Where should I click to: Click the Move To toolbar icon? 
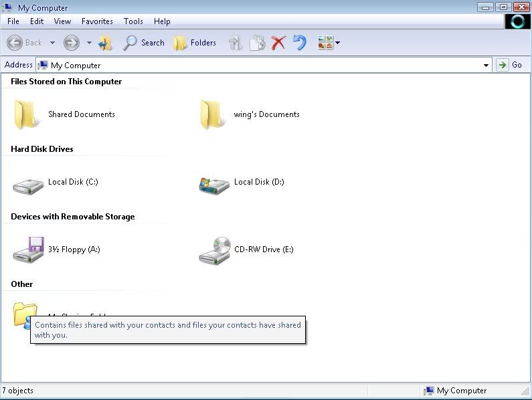point(236,43)
